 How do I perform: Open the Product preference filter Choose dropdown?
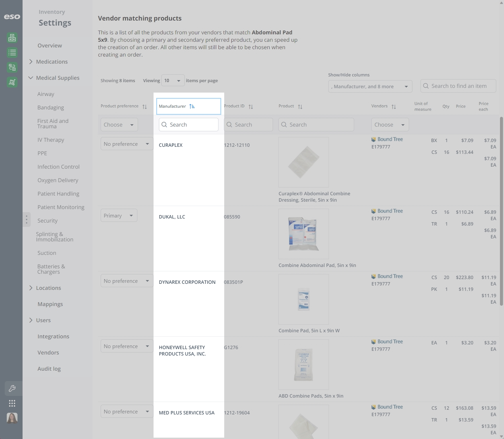(119, 125)
